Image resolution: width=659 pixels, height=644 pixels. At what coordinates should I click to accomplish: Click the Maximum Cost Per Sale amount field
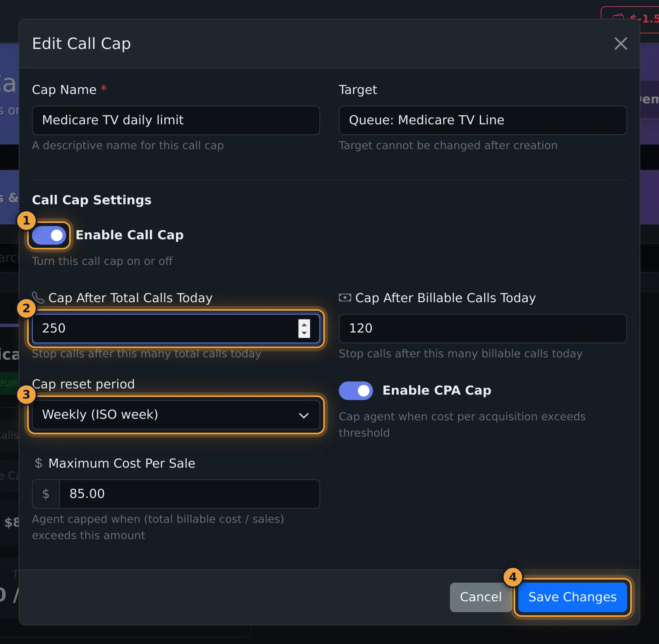pos(189,494)
